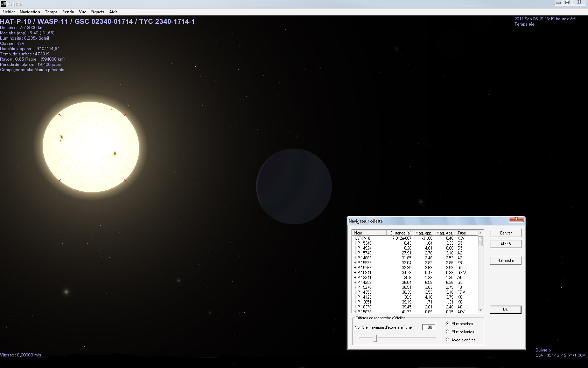Click the star list scroll up arrow
The image size is (588, 368).
[x=481, y=233]
